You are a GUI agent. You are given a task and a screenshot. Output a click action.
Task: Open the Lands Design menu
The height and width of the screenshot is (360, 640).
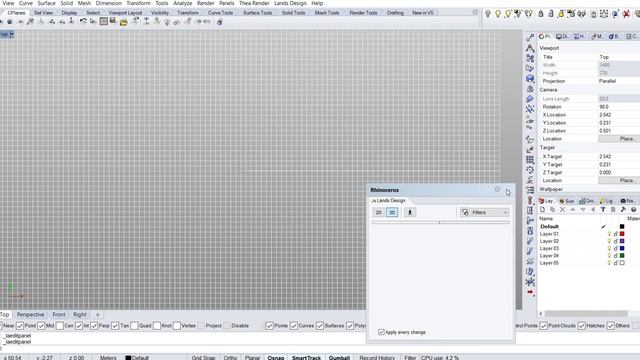290,3
